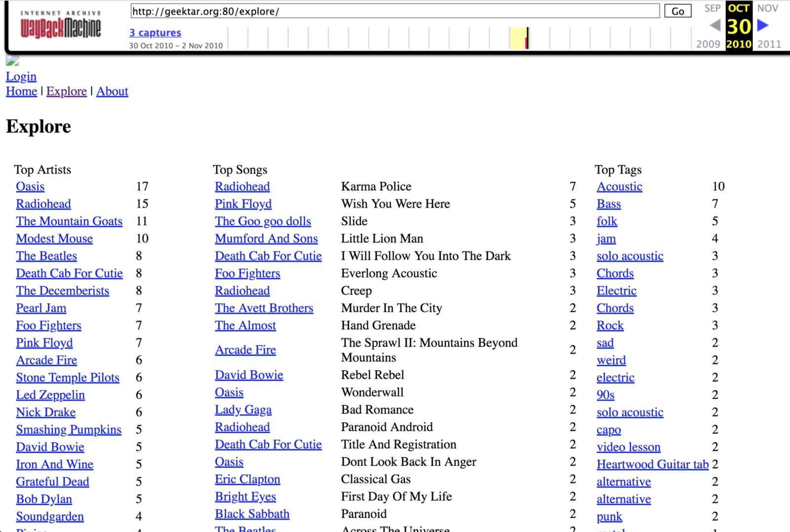Image resolution: width=790 pixels, height=532 pixels.
Task: Open the Bright Eyes link
Action: point(245,496)
